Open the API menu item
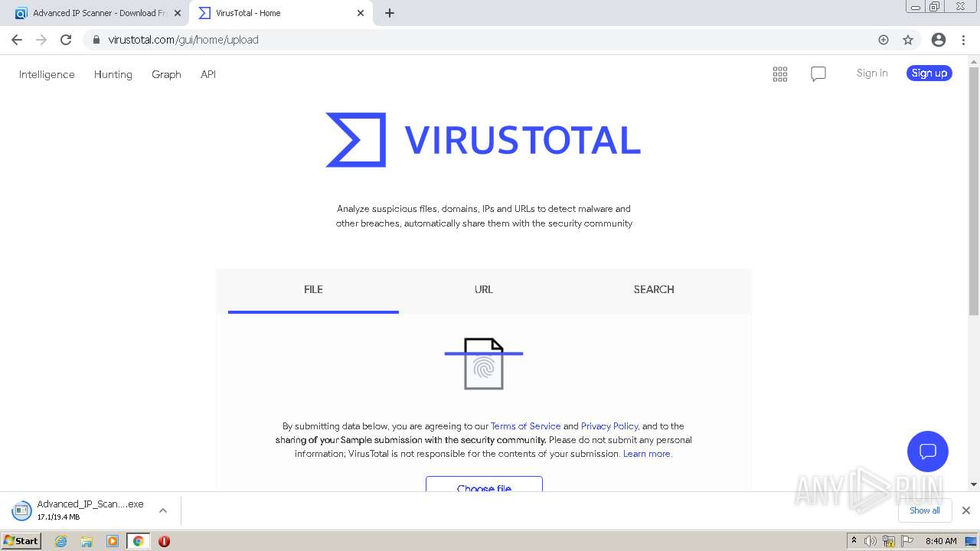The height and width of the screenshot is (551, 980). point(208,74)
